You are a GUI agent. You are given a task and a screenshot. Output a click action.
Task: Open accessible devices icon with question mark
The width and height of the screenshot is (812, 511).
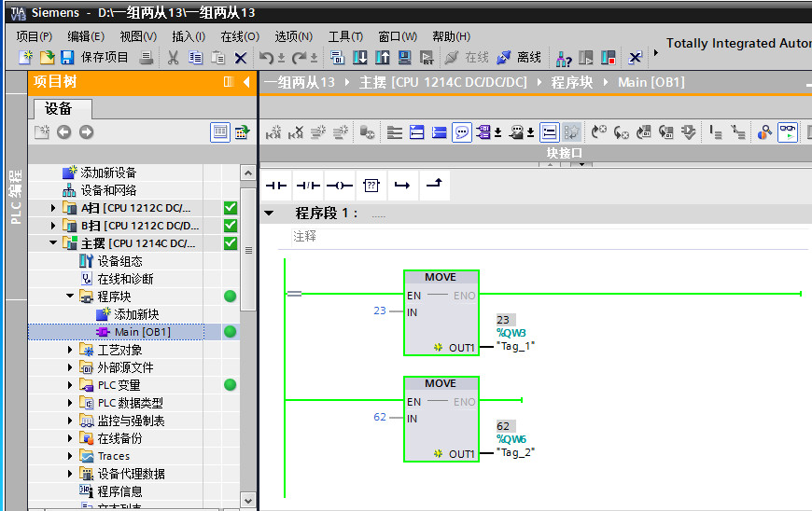564,58
